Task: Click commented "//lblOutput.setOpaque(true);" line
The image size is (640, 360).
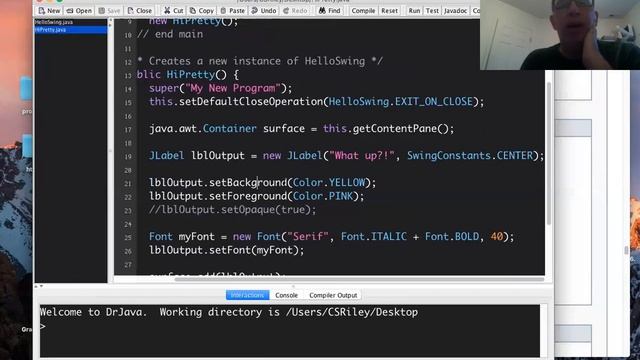Action: (233, 209)
